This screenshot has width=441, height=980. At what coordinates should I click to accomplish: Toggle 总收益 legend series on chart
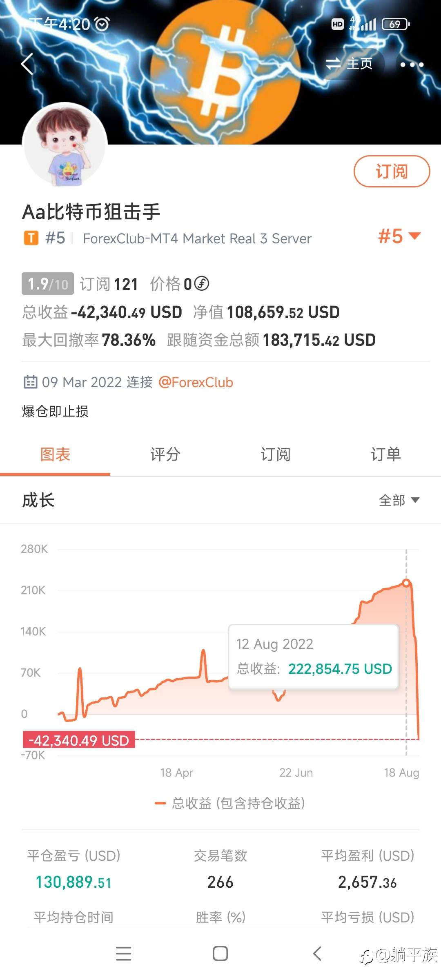[230, 803]
